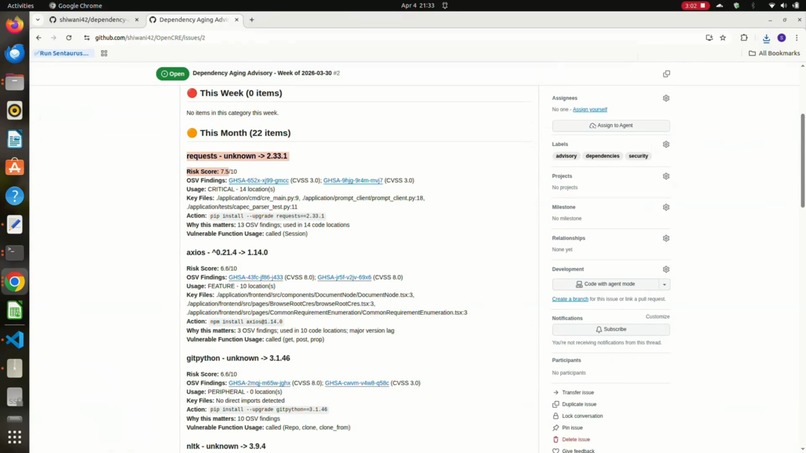Close the Dependency Aging Advisory tab

click(x=236, y=20)
